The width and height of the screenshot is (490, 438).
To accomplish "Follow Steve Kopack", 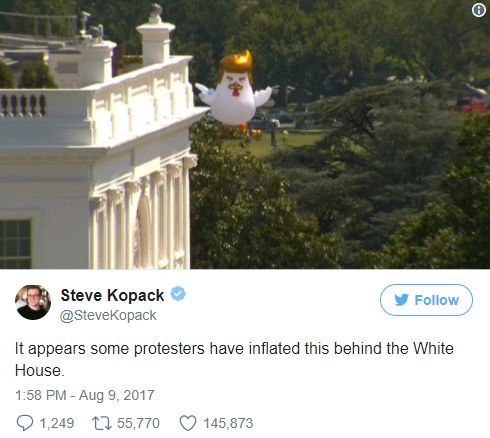I will [426, 300].
